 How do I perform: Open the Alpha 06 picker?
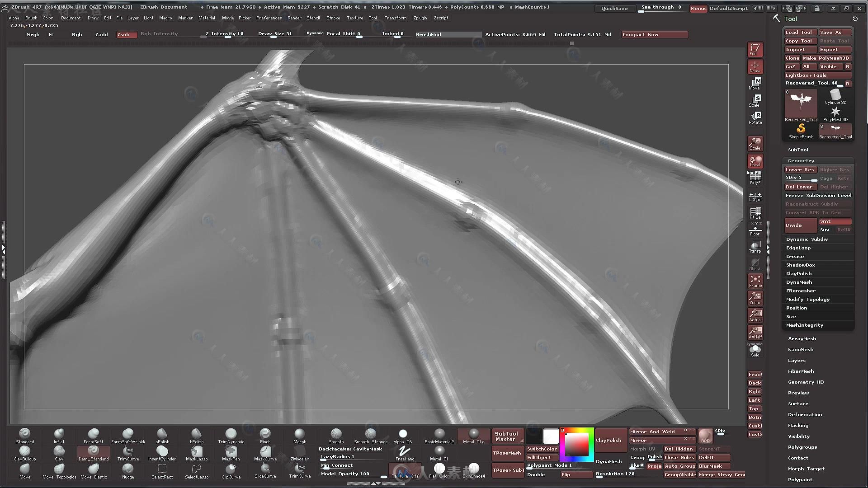[x=403, y=436]
